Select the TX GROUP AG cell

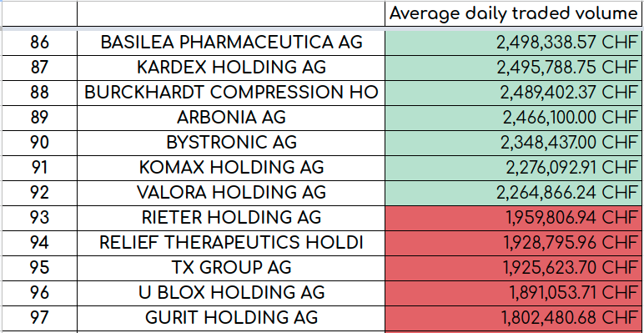(x=231, y=268)
